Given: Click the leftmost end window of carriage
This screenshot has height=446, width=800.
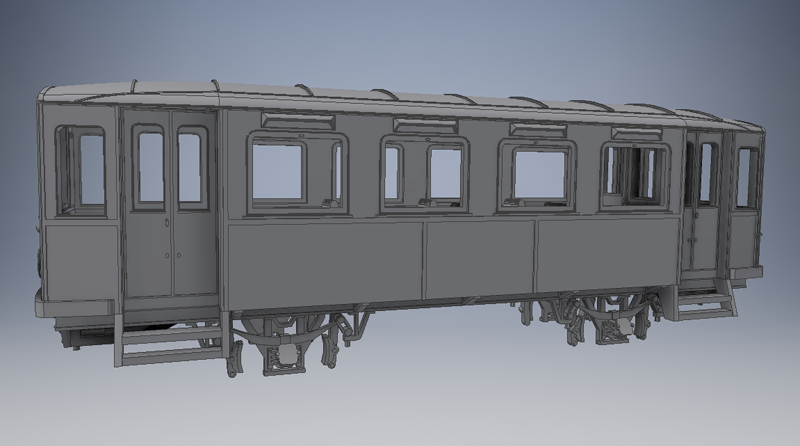Looking at the screenshot, I should coord(90,169).
